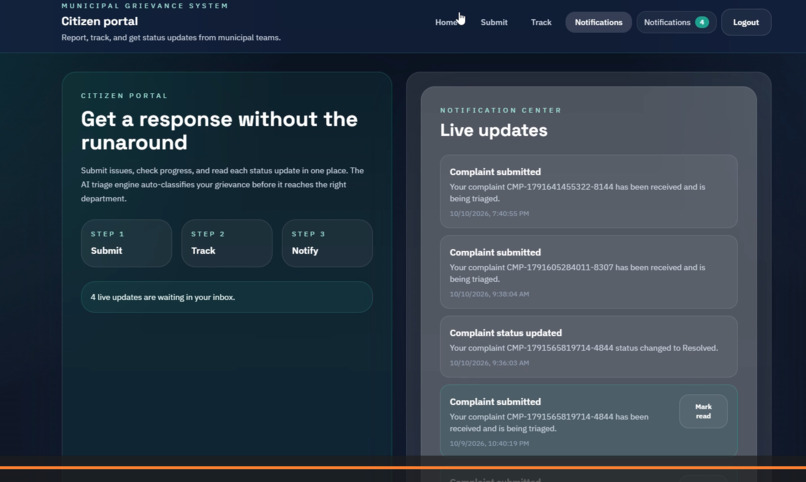Open complaint CMP-1791641455322-8144 notification card
This screenshot has height=482, width=806.
(589, 191)
